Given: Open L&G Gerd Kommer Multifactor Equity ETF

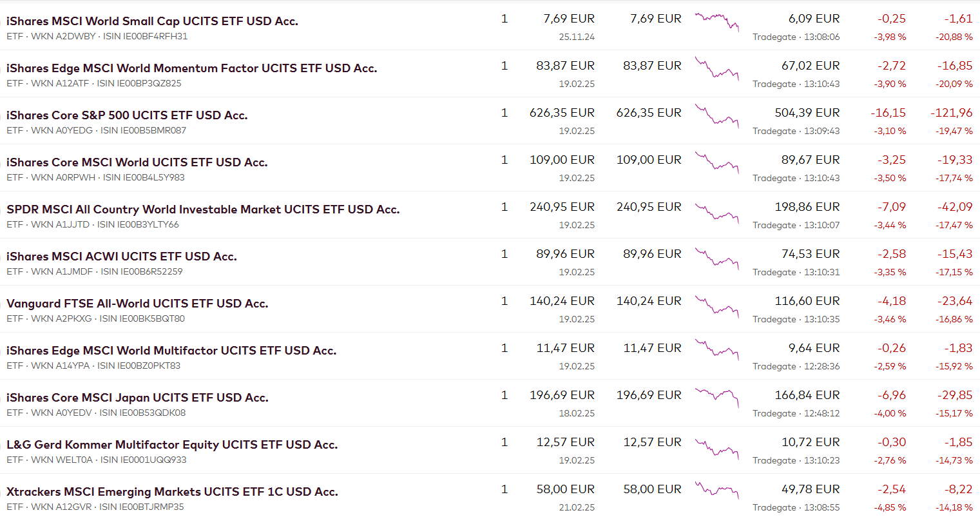Looking at the screenshot, I should (172, 445).
